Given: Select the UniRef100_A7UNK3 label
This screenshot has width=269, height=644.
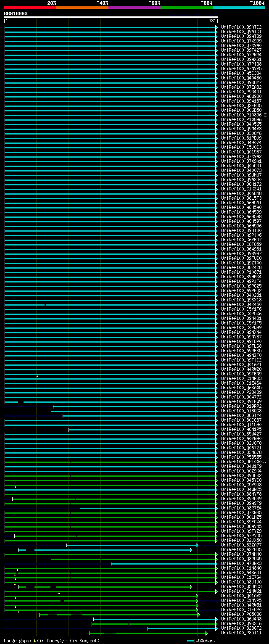Looking at the screenshot, I should tap(241, 564).
